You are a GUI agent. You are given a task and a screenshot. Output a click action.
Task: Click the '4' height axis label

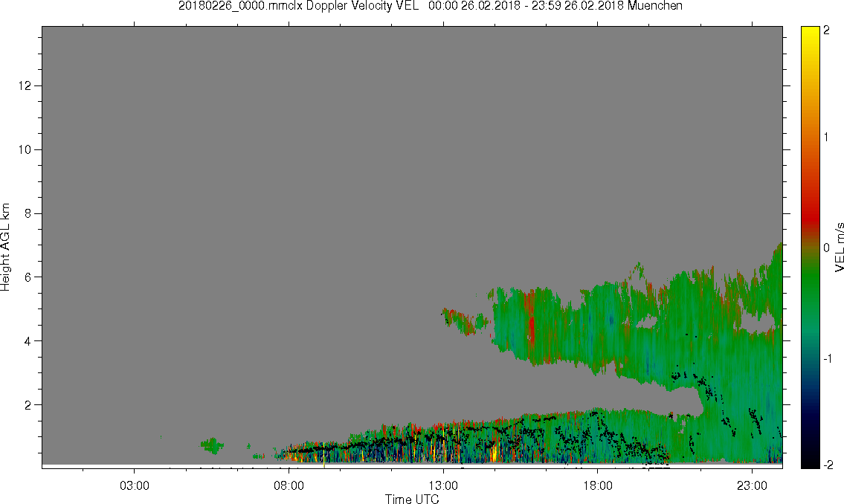(x=28, y=341)
